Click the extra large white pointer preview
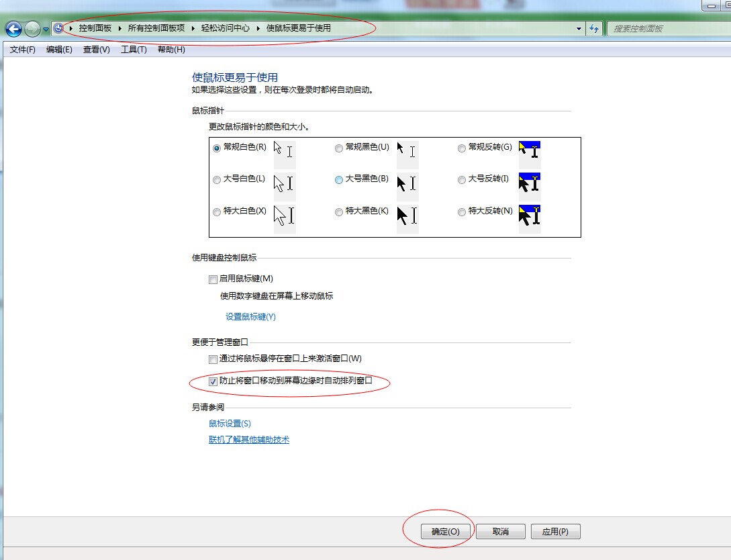 click(285, 219)
